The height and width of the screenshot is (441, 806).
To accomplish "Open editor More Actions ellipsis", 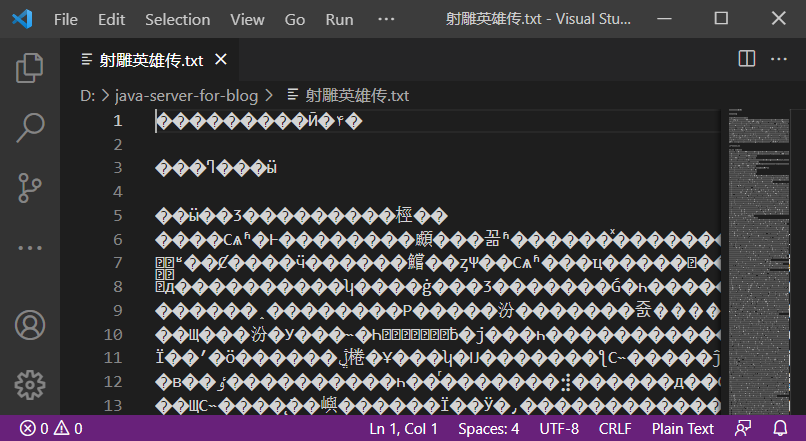I will pyautogui.click(x=780, y=59).
